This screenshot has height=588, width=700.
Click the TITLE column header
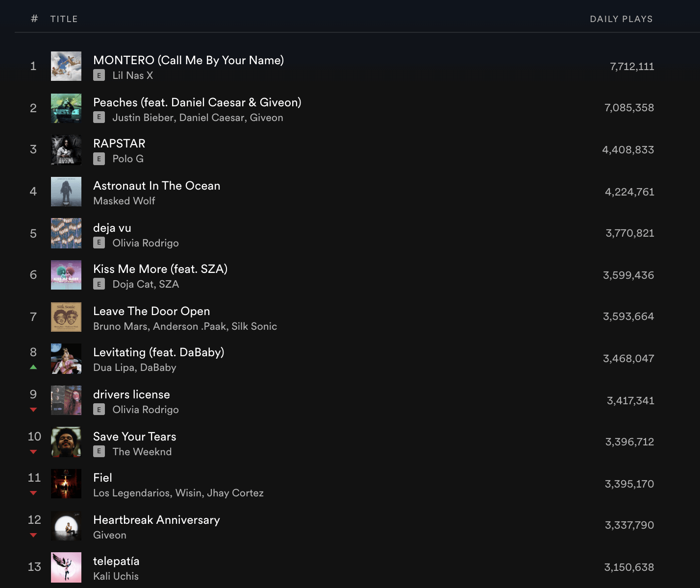64,19
